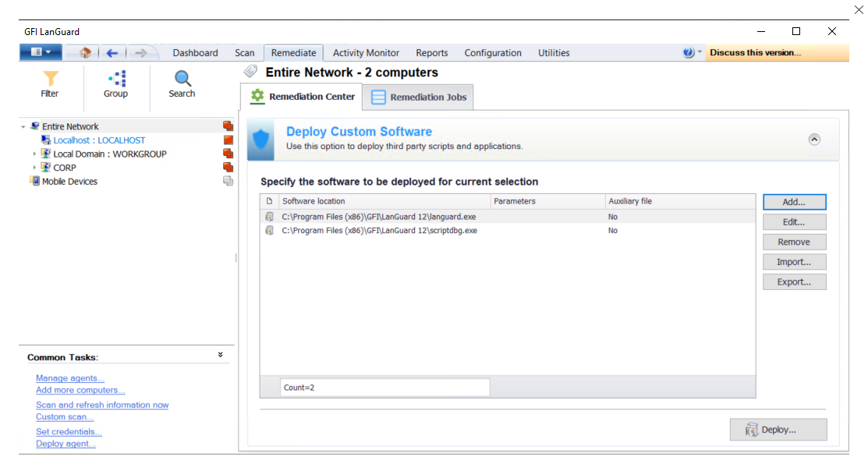Select the Remediate tab
The width and height of the screenshot is (868, 474).
click(x=293, y=52)
